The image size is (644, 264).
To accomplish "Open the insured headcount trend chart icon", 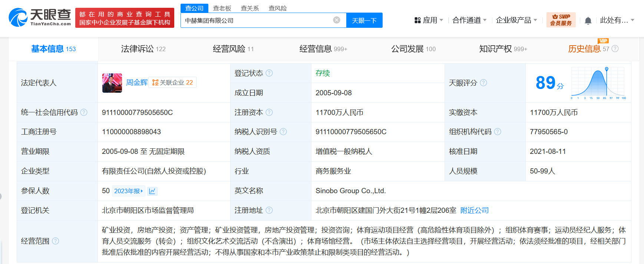I will coord(152,191).
